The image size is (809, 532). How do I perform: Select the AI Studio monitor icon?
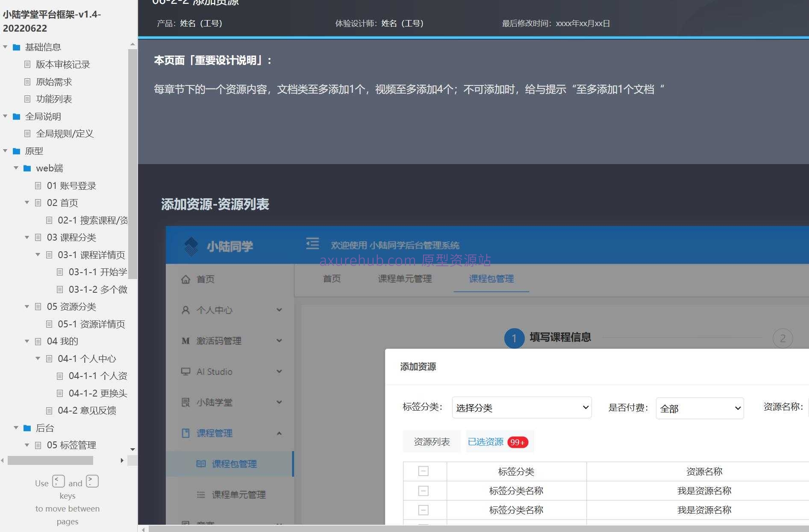(x=185, y=371)
